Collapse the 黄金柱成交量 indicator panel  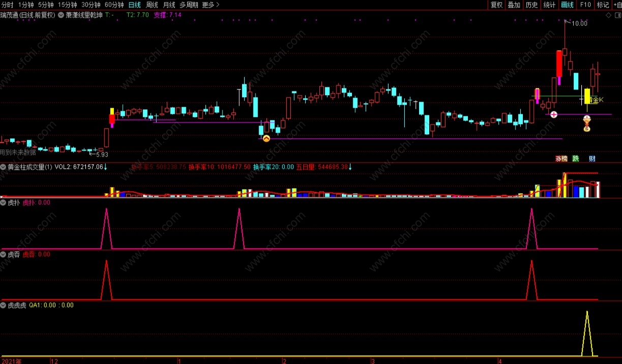click(x=3, y=167)
